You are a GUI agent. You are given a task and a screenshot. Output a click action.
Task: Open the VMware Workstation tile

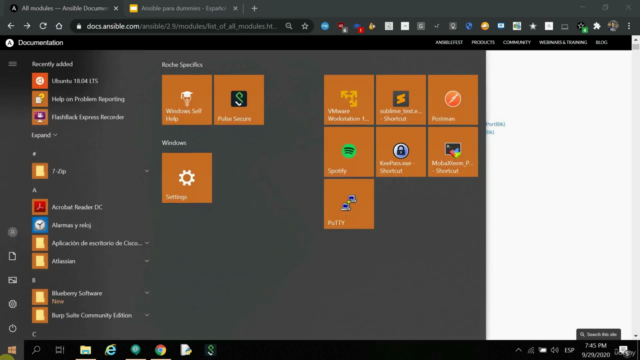pos(349,100)
